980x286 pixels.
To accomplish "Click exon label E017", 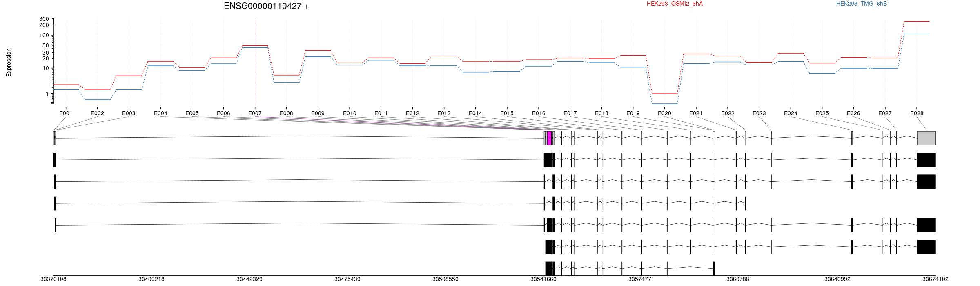I will [x=570, y=113].
